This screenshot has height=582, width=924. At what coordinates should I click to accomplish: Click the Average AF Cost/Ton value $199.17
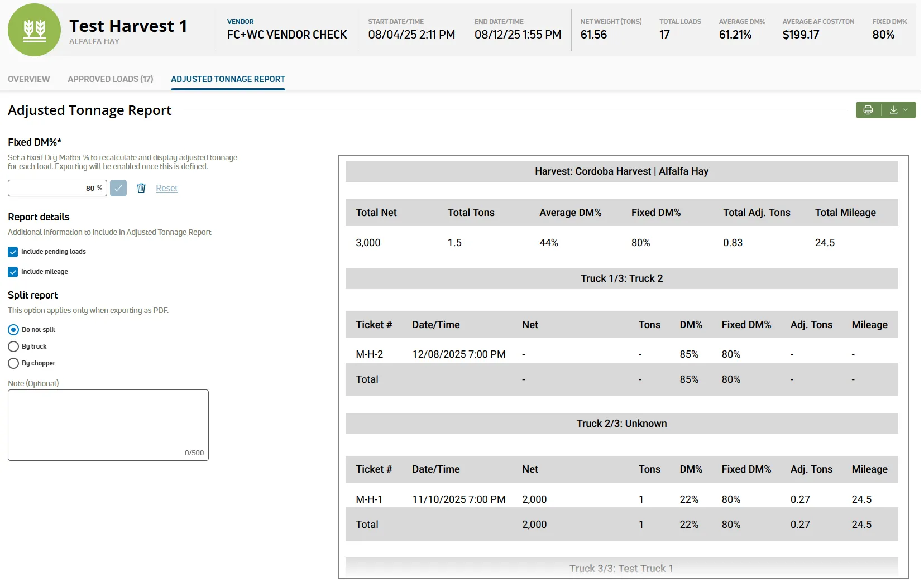[801, 35]
